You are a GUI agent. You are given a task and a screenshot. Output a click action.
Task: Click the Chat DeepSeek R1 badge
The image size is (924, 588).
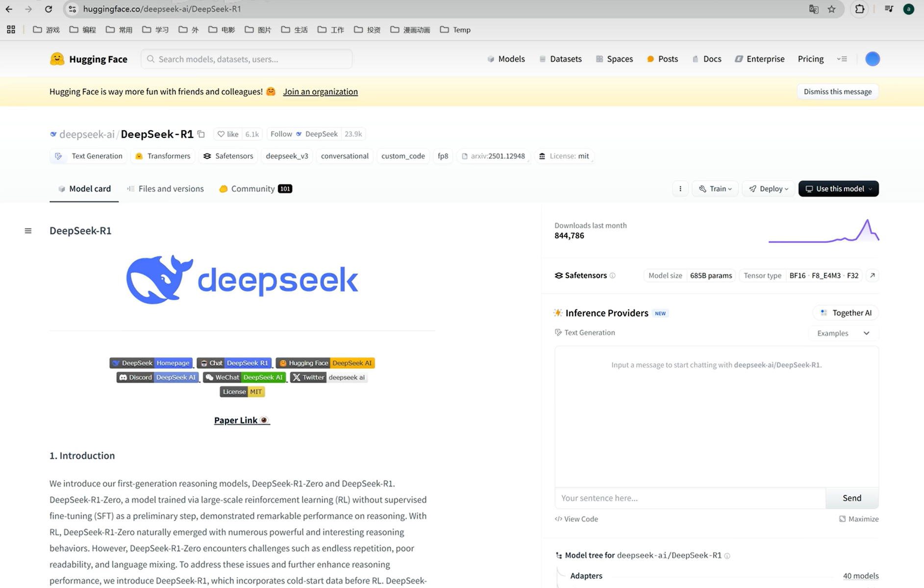click(x=234, y=363)
